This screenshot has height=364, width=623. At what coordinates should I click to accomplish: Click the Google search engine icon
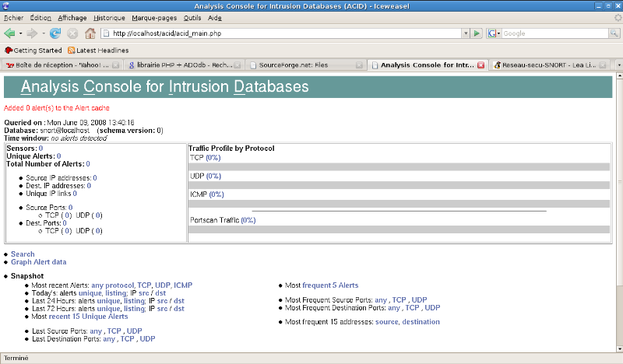pos(491,33)
